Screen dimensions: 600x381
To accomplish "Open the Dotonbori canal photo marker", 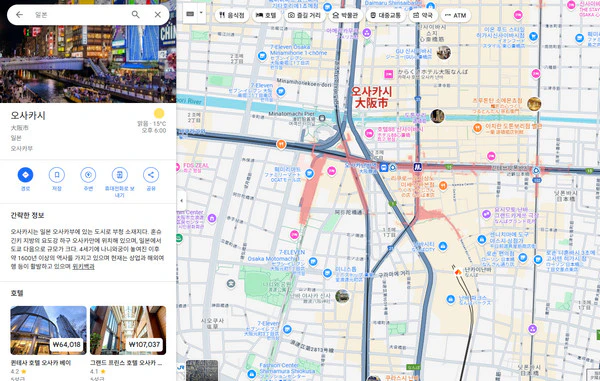I will click(x=437, y=116).
